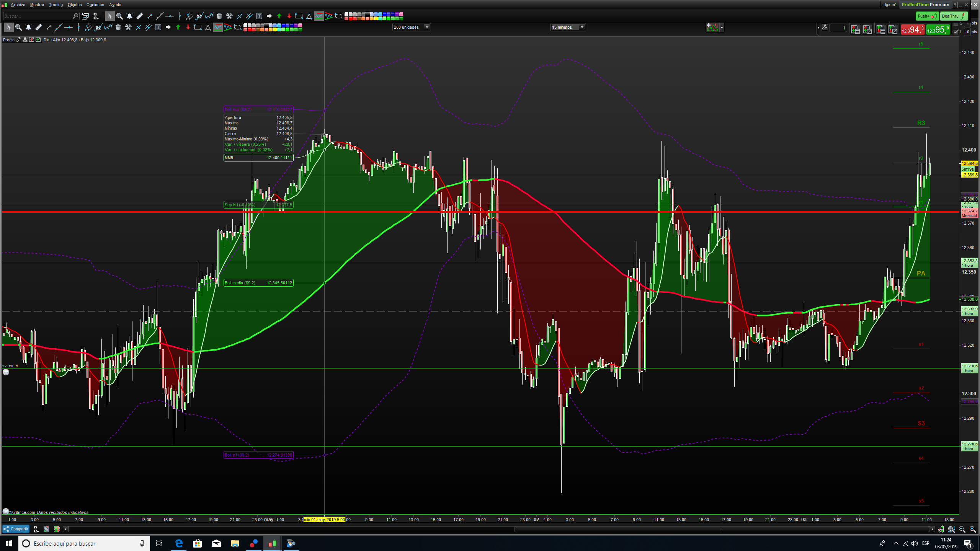Toggle the Push+ candle button
The image size is (980, 551).
tap(927, 16)
